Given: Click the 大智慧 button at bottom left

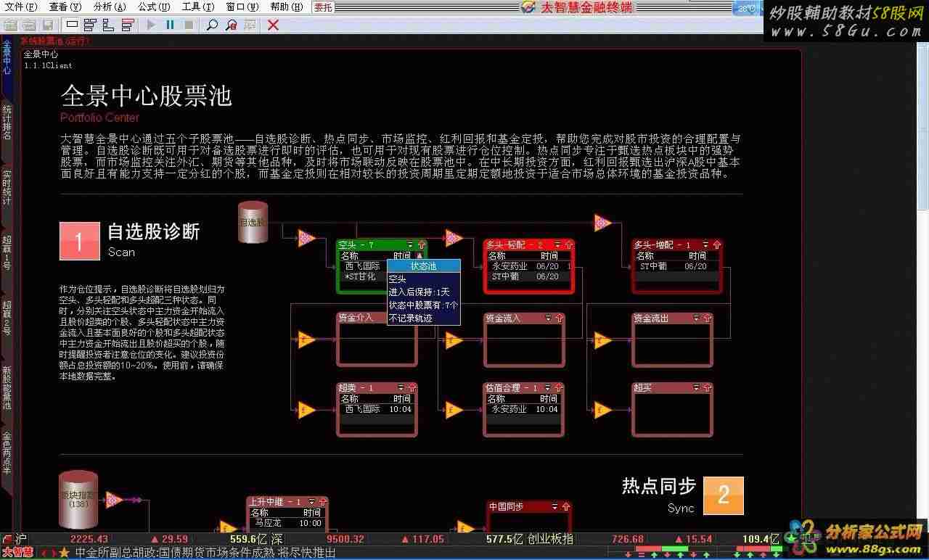Looking at the screenshot, I should pos(17,553).
